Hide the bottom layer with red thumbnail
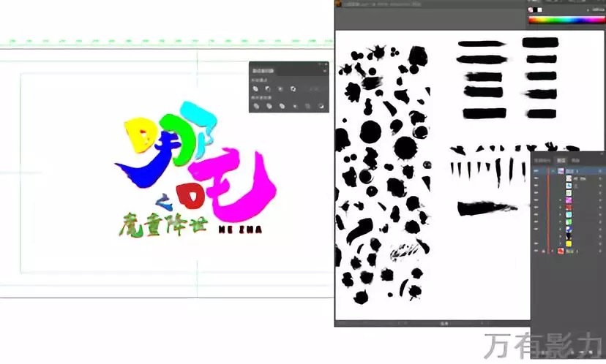 pyautogui.click(x=536, y=250)
